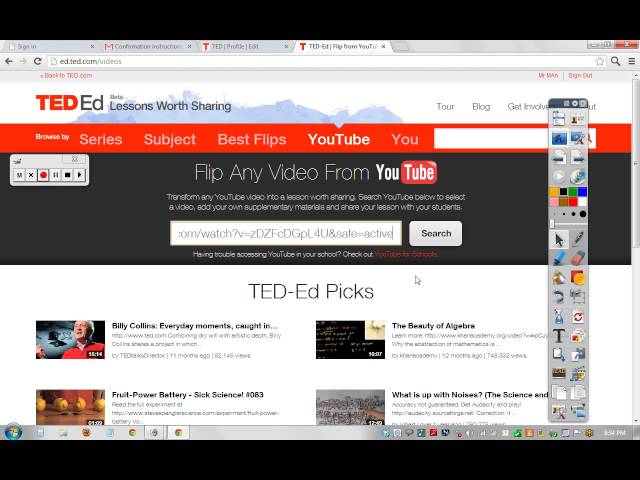Open the main menu icon in annotation toolbox
Image resolution: width=640 pixels, height=480 pixels.
(558, 119)
